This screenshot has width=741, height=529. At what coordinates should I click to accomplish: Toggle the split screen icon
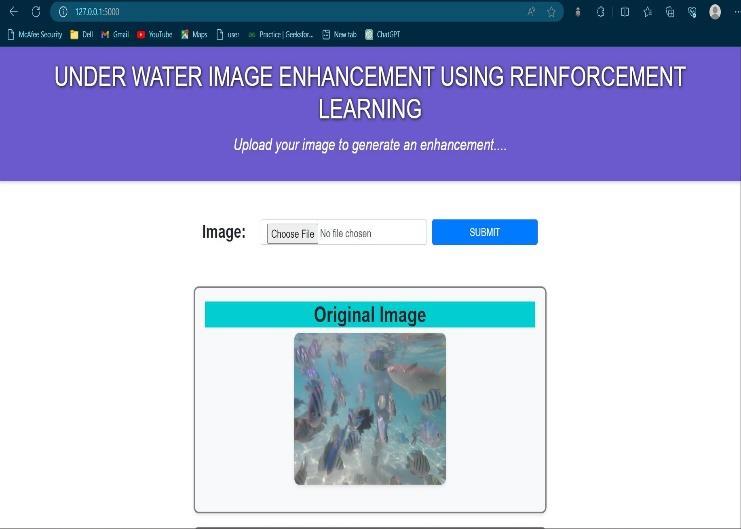coord(625,12)
